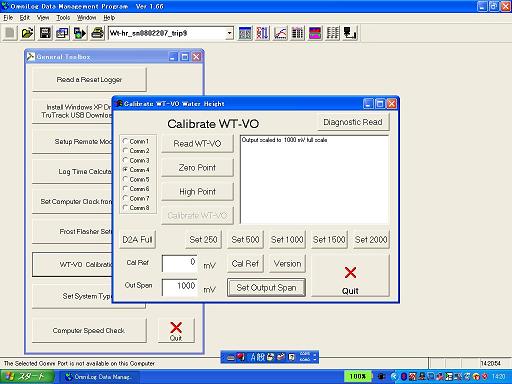Image resolution: width=512 pixels, height=384 pixels.
Task: Click the Cal Ref button
Action: click(x=245, y=264)
